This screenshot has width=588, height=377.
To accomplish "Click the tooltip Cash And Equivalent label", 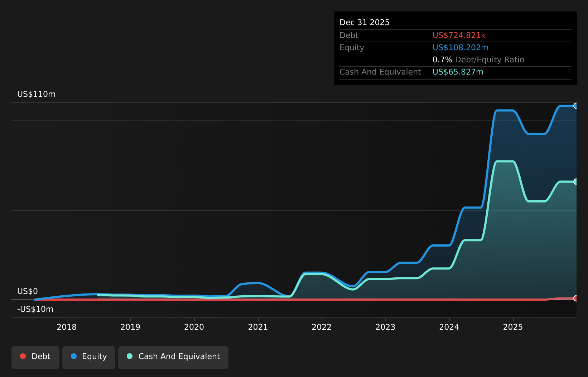I will [x=380, y=72].
